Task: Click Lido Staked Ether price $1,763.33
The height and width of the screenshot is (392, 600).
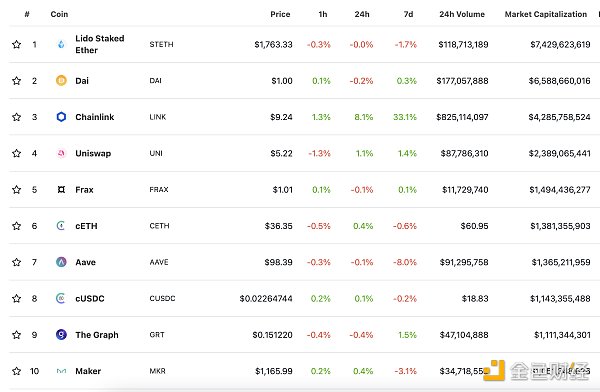Action: pyautogui.click(x=273, y=44)
